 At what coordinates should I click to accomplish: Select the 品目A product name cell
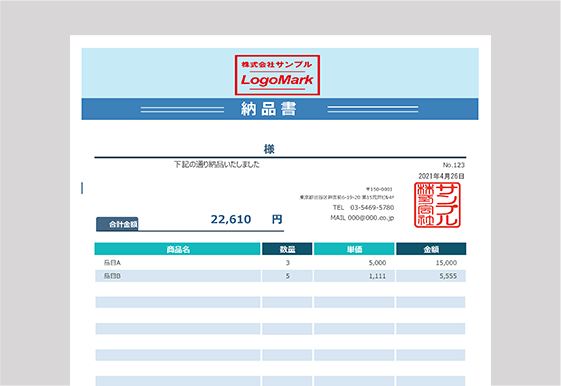point(177,263)
